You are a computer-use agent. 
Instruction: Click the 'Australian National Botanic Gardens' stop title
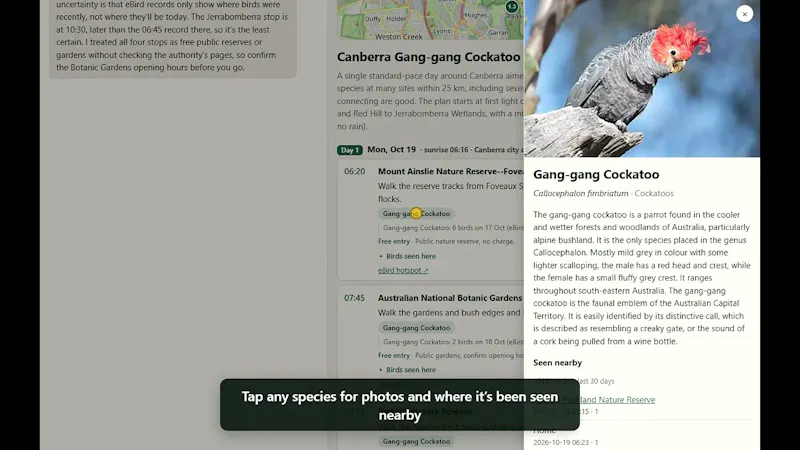tap(450, 298)
